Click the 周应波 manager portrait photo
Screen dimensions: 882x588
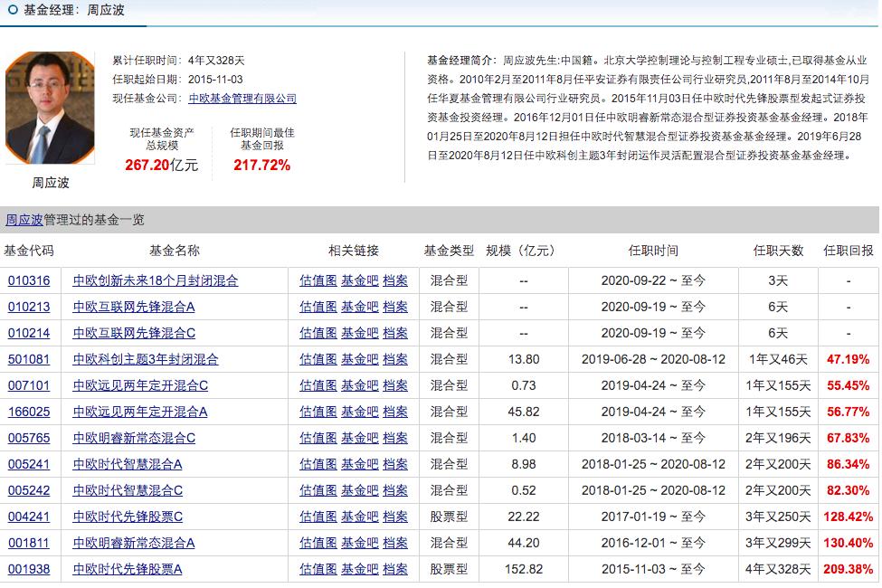(50, 108)
